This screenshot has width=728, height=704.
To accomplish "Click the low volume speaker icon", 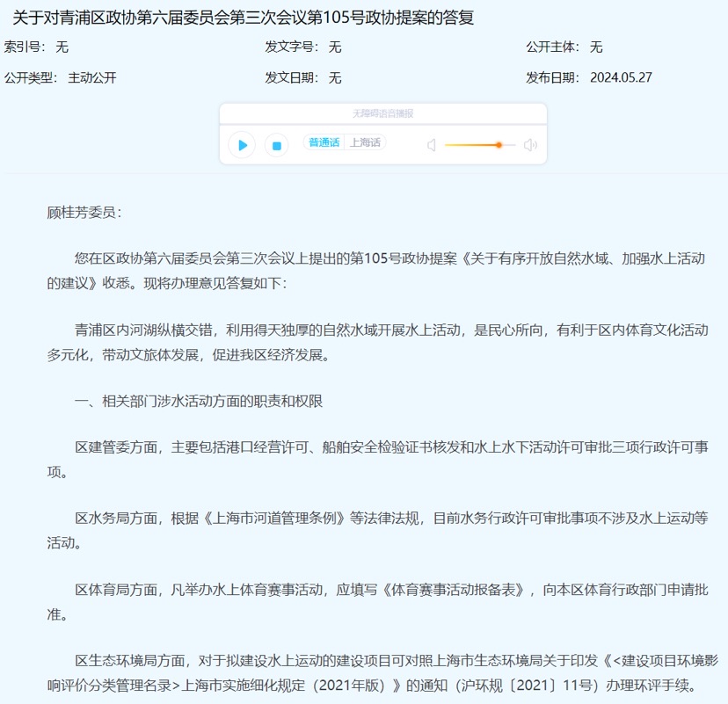I will click(x=432, y=145).
